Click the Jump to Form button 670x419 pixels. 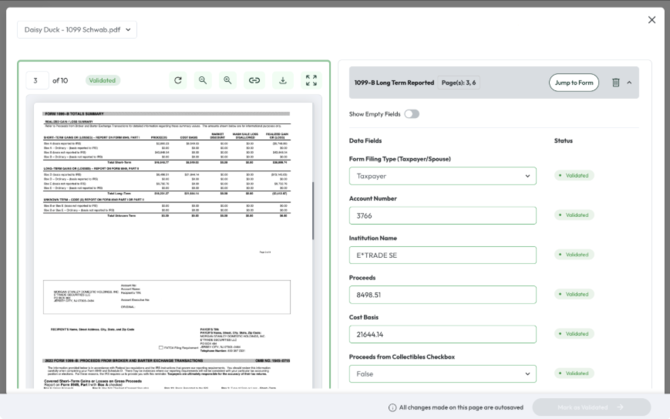(574, 82)
